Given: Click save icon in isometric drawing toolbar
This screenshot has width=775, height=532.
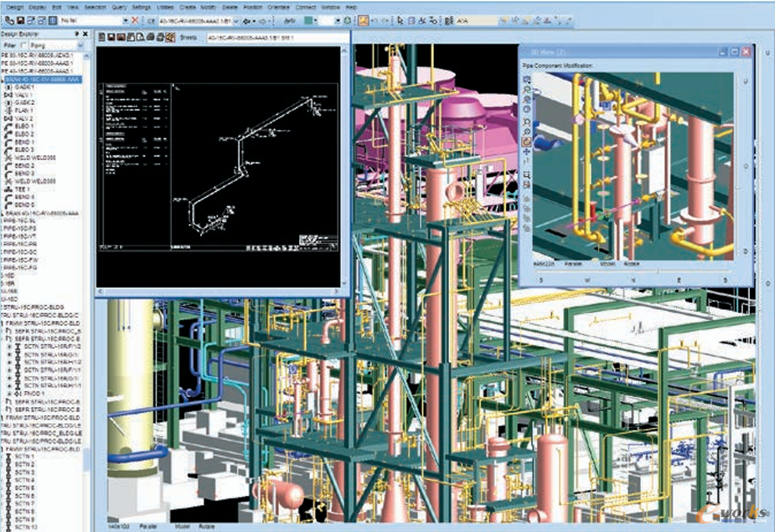Looking at the screenshot, I should pyautogui.click(x=111, y=38).
